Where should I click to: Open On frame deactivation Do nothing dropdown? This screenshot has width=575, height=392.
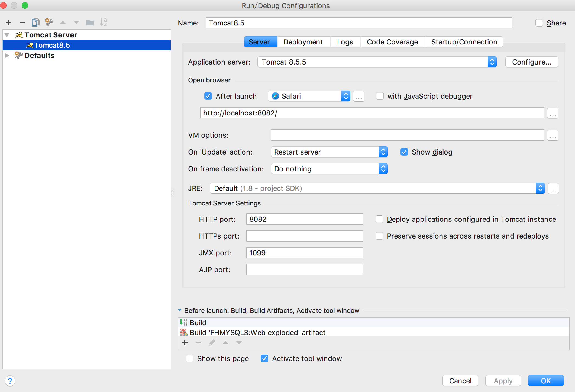pos(329,169)
